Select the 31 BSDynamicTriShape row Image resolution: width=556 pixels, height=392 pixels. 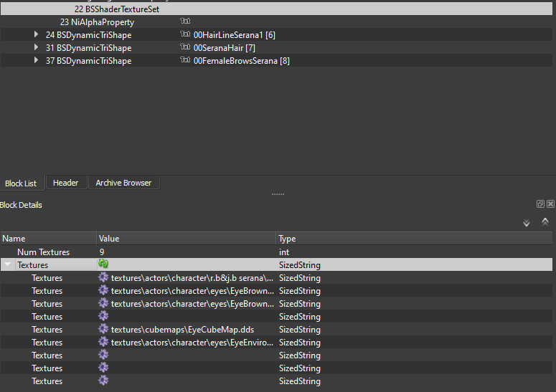coord(277,47)
